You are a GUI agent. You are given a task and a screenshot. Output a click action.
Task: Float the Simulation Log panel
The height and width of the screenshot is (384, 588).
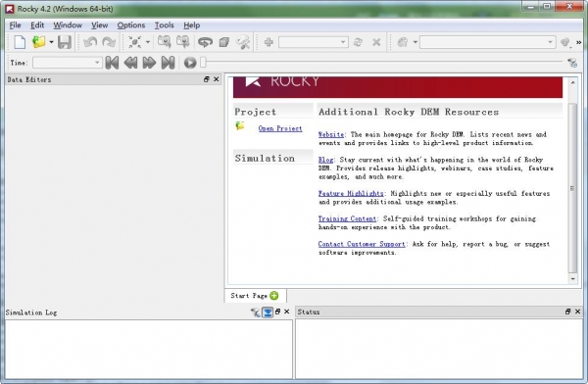point(278,312)
